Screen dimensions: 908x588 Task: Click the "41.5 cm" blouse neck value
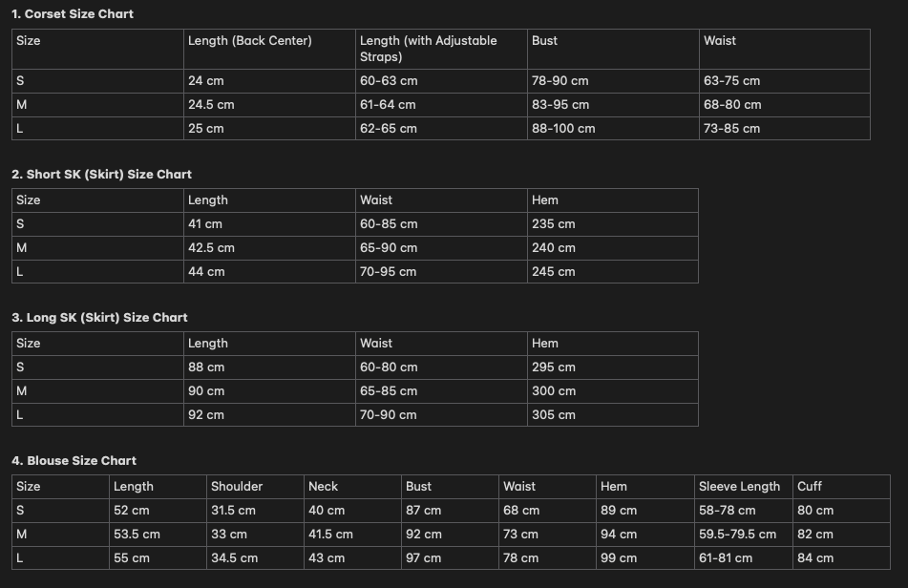(x=330, y=535)
